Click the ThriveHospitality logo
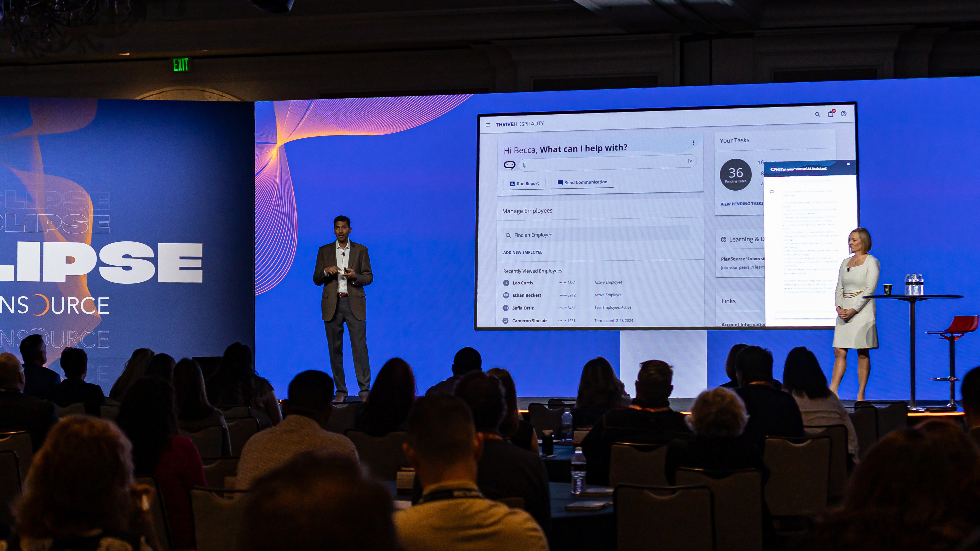This screenshot has width=980, height=551. (x=520, y=124)
